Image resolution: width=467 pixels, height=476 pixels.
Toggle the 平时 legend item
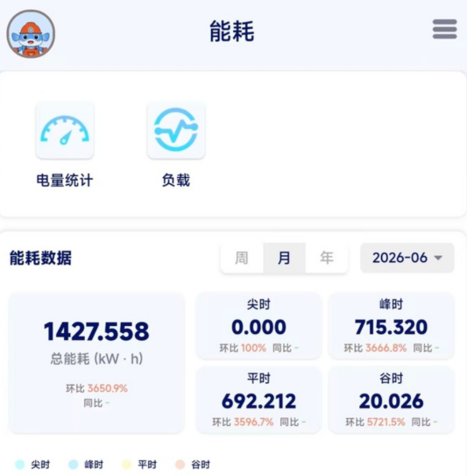coord(139,465)
